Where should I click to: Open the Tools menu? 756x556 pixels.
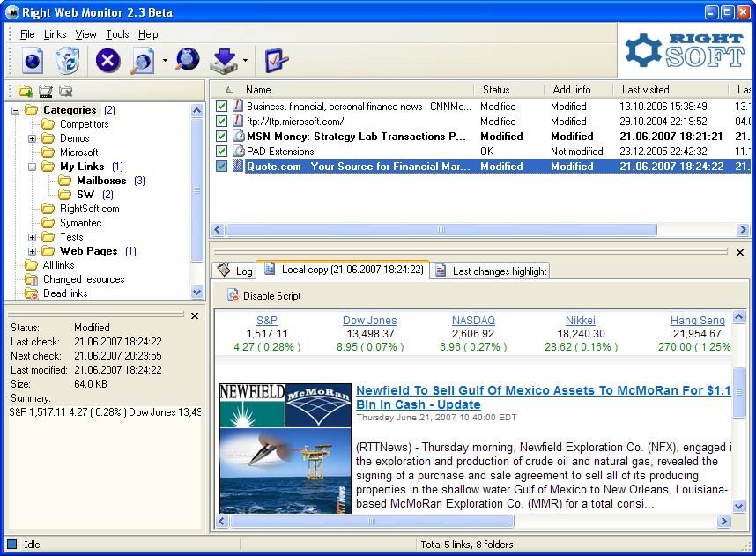pyautogui.click(x=117, y=34)
